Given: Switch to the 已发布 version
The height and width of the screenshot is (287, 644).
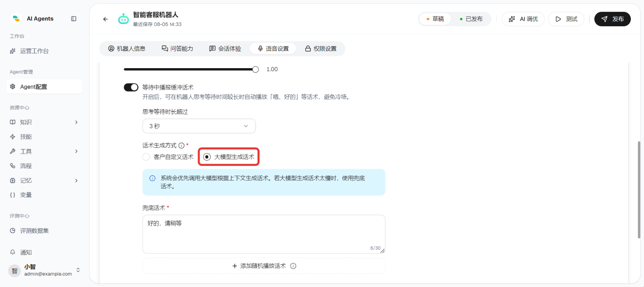Looking at the screenshot, I should coord(471,19).
